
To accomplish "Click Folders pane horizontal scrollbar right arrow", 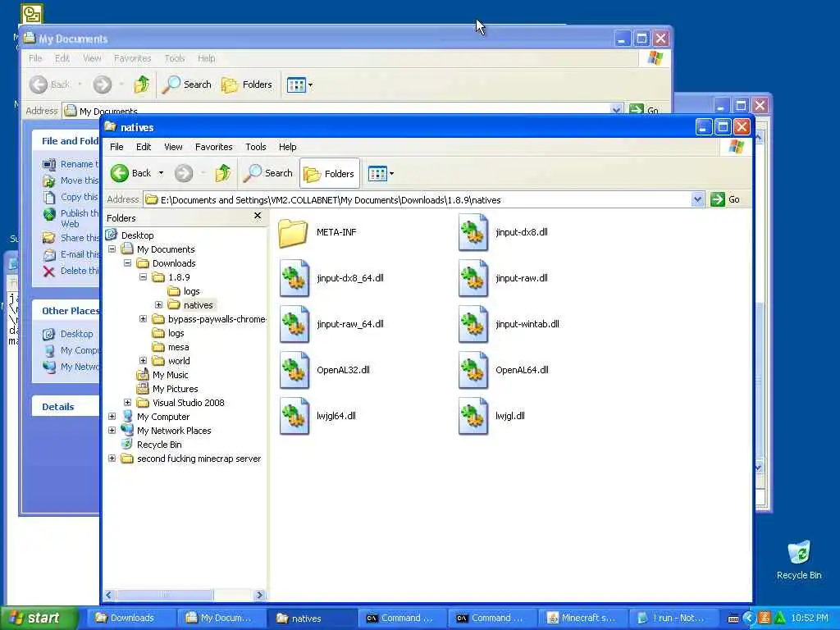I will point(259,596).
